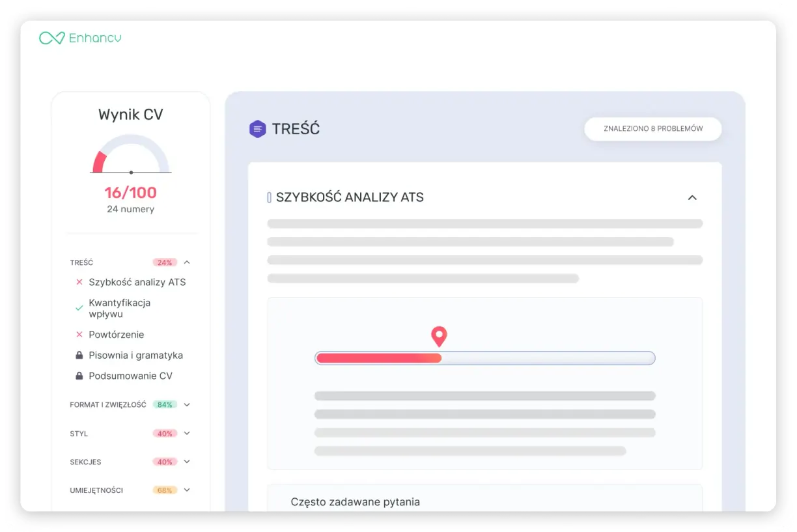Click the red X beside Szybkość analizy ATS
This screenshot has height=532, width=797.
(x=79, y=282)
